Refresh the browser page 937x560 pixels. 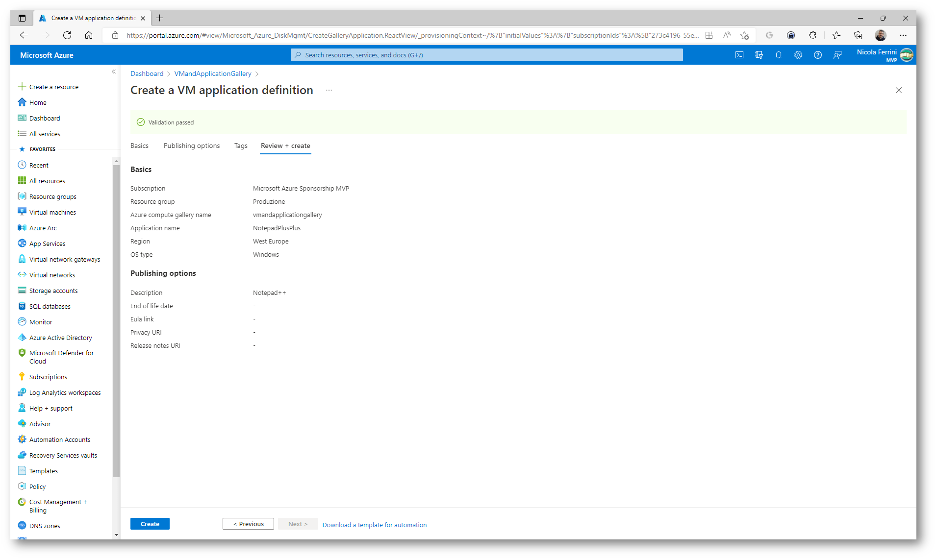pos(67,35)
